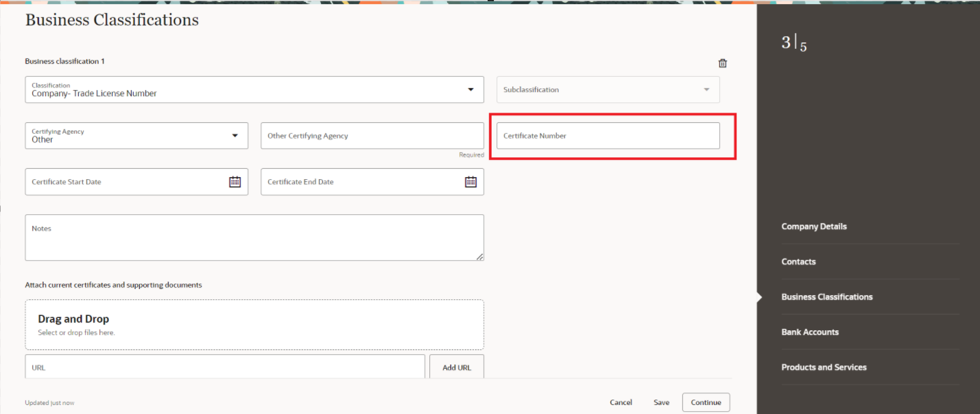The image size is (980, 414).
Task: Open the Certifying Agency dropdown
Action: [x=235, y=135]
